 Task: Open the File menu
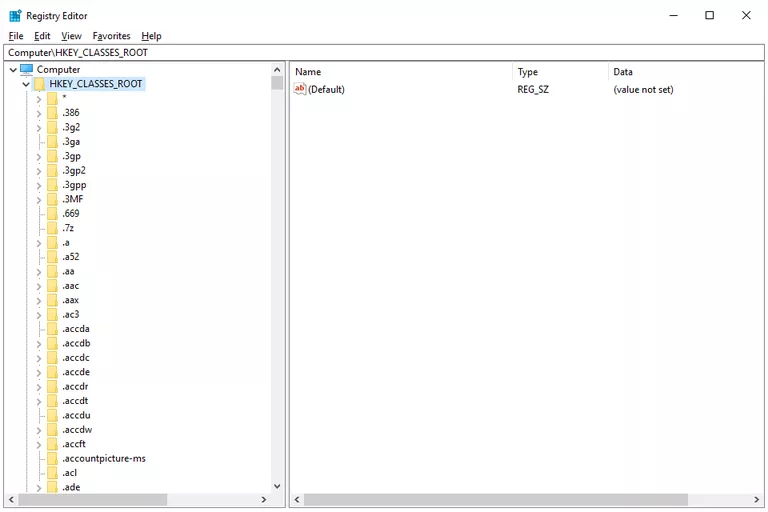point(16,36)
